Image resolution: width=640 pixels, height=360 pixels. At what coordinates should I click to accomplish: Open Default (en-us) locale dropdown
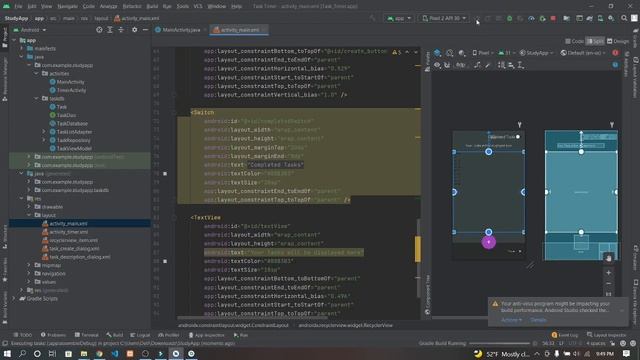(x=583, y=53)
